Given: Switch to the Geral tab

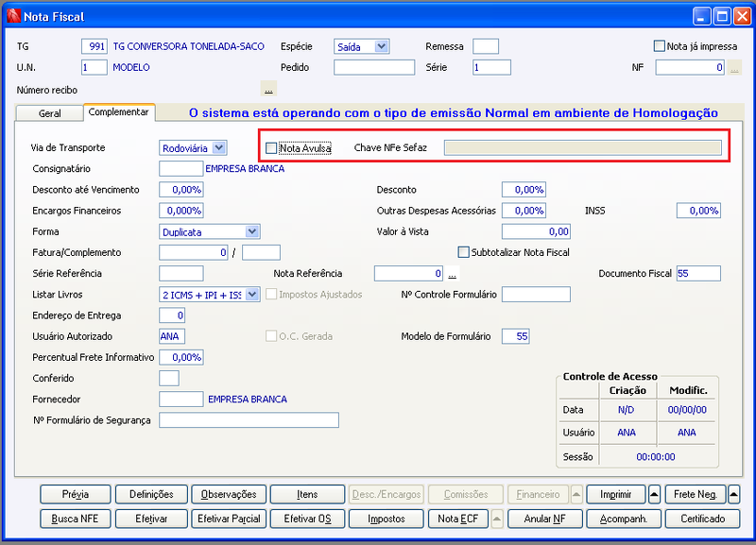Looking at the screenshot, I should pyautogui.click(x=50, y=113).
